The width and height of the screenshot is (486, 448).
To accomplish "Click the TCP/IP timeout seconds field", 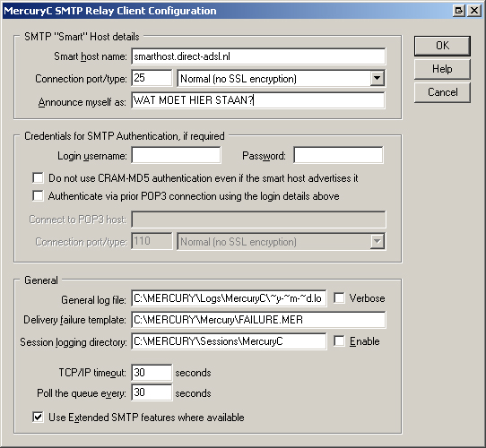I will [x=152, y=373].
